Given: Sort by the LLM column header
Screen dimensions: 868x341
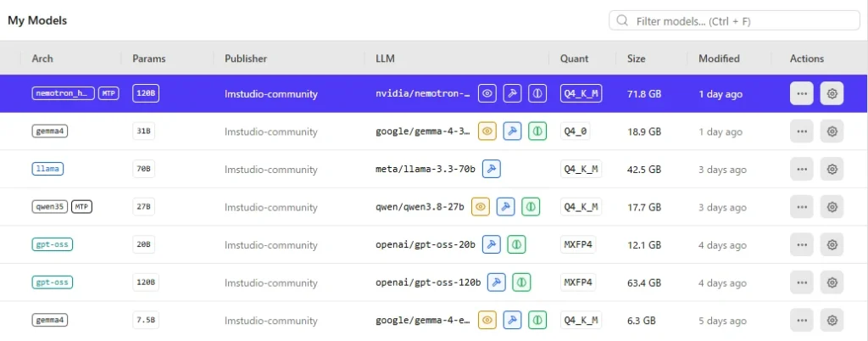Looking at the screenshot, I should pos(386,59).
